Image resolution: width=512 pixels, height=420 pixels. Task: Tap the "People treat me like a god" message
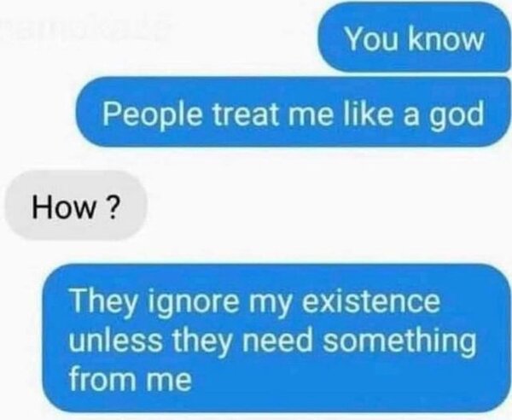[x=294, y=112]
